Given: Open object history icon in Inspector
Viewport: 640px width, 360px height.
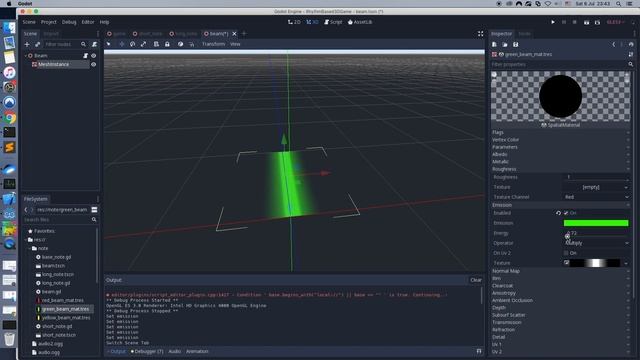Looking at the screenshot, I should [x=631, y=44].
